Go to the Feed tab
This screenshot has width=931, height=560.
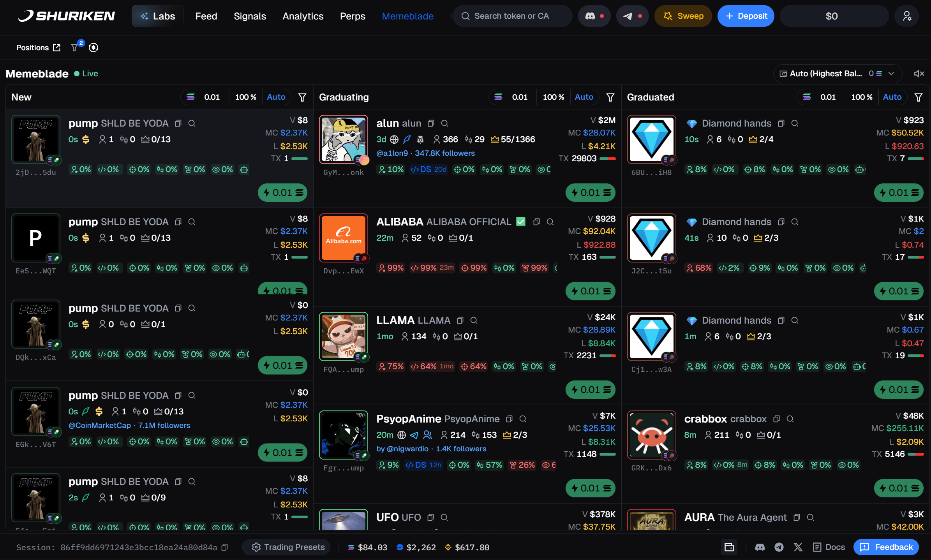click(x=206, y=16)
